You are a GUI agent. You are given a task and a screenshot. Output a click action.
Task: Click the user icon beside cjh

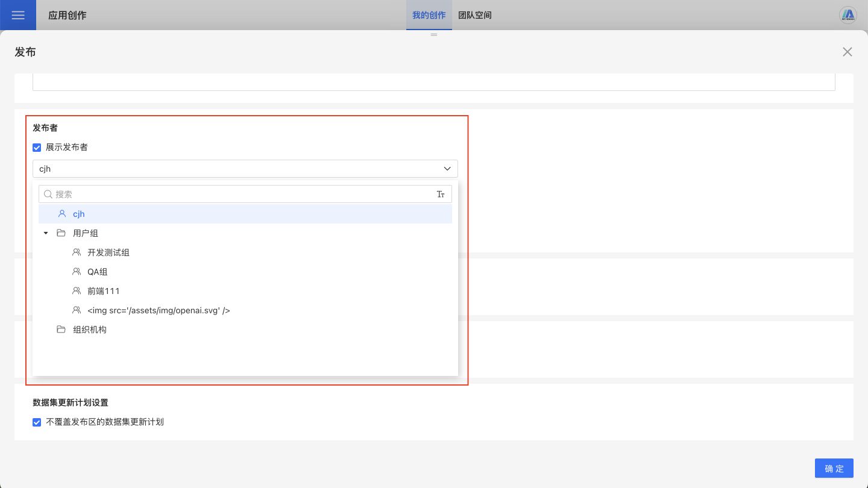tap(62, 214)
